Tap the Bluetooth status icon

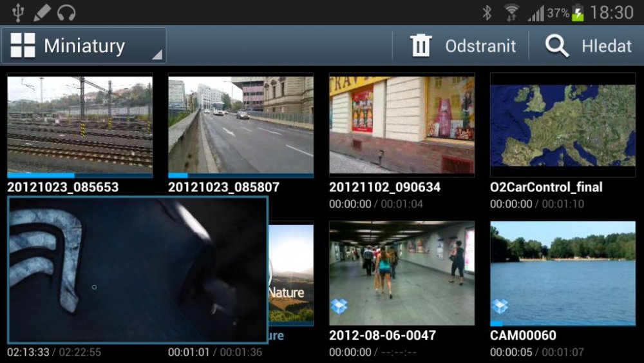[488, 12]
